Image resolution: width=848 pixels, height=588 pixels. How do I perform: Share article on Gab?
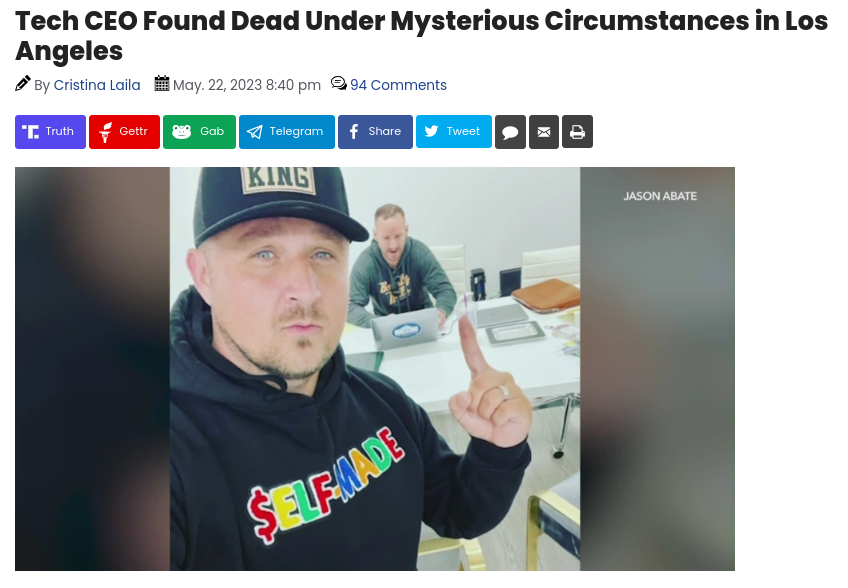point(199,131)
